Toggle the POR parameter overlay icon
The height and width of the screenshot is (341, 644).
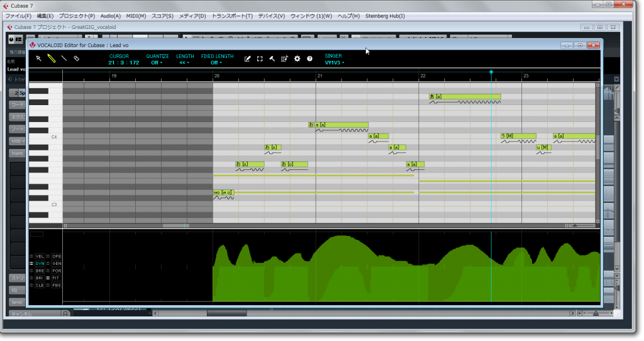pos(48,271)
